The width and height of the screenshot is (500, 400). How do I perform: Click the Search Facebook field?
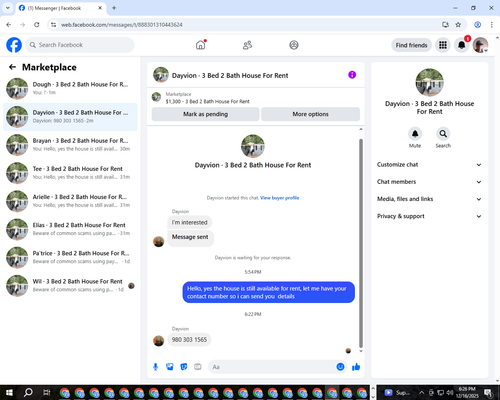pyautogui.click(x=80, y=45)
